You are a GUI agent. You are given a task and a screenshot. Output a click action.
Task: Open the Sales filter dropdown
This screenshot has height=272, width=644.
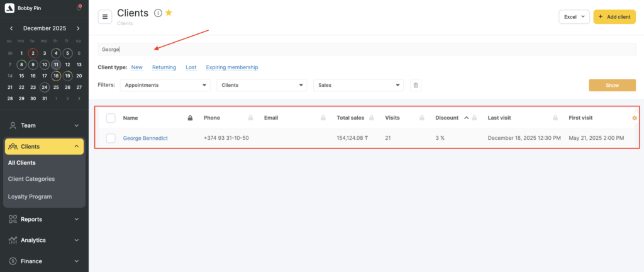[358, 85]
